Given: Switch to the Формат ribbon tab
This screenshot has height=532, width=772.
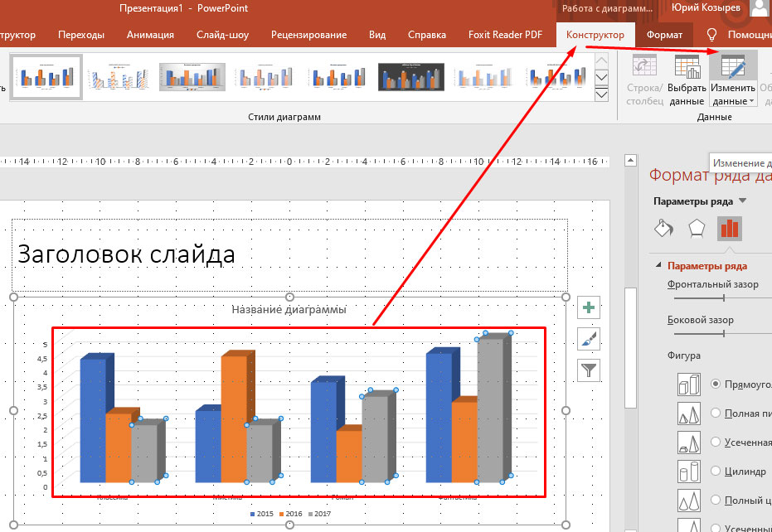Looking at the screenshot, I should [x=663, y=35].
